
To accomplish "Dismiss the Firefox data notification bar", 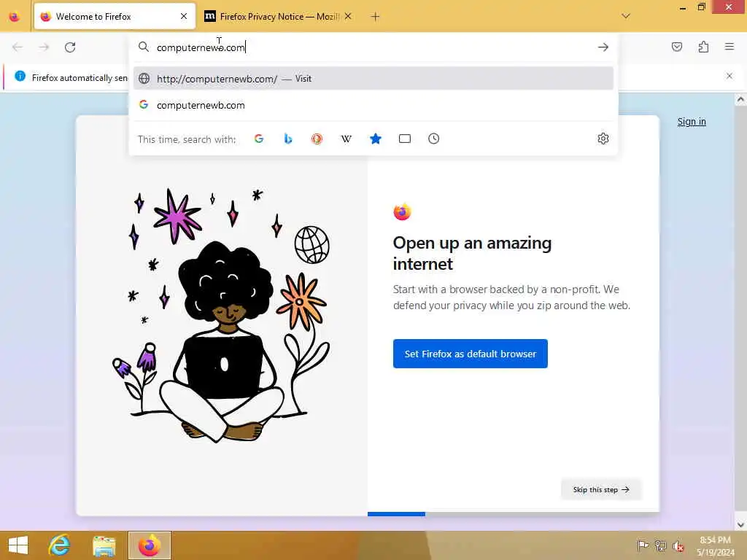I will click(729, 76).
